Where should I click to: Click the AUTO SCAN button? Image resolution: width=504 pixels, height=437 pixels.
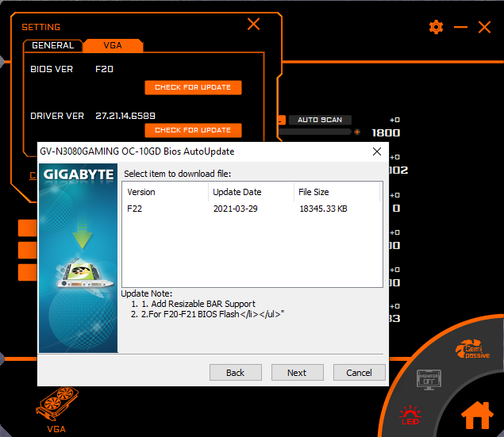pos(320,120)
